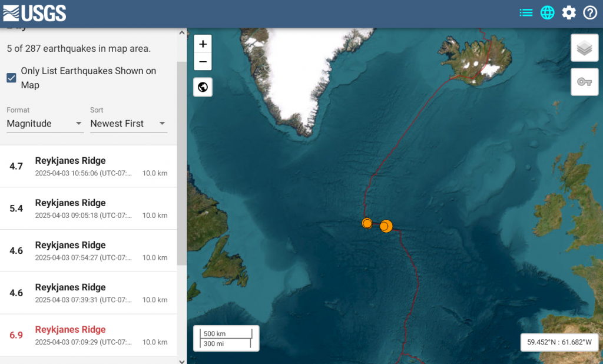The width and height of the screenshot is (603, 364).
Task: Open the map view globe icon in header
Action: pyautogui.click(x=547, y=13)
